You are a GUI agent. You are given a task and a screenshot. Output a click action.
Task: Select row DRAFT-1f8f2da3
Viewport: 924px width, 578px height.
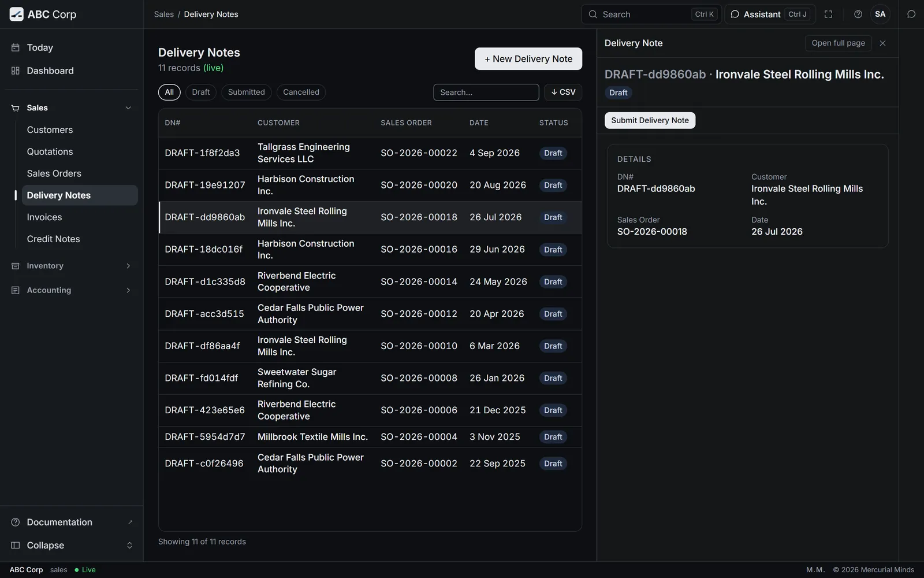coord(370,153)
